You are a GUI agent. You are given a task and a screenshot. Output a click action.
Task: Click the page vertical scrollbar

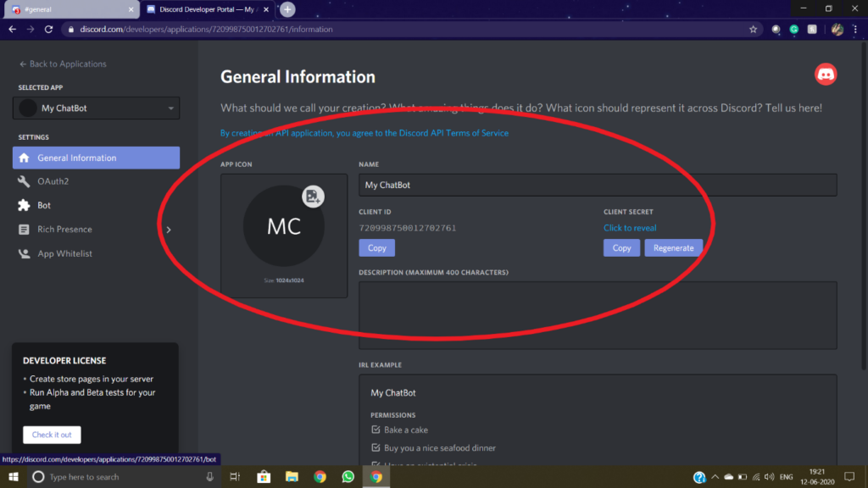click(x=864, y=205)
